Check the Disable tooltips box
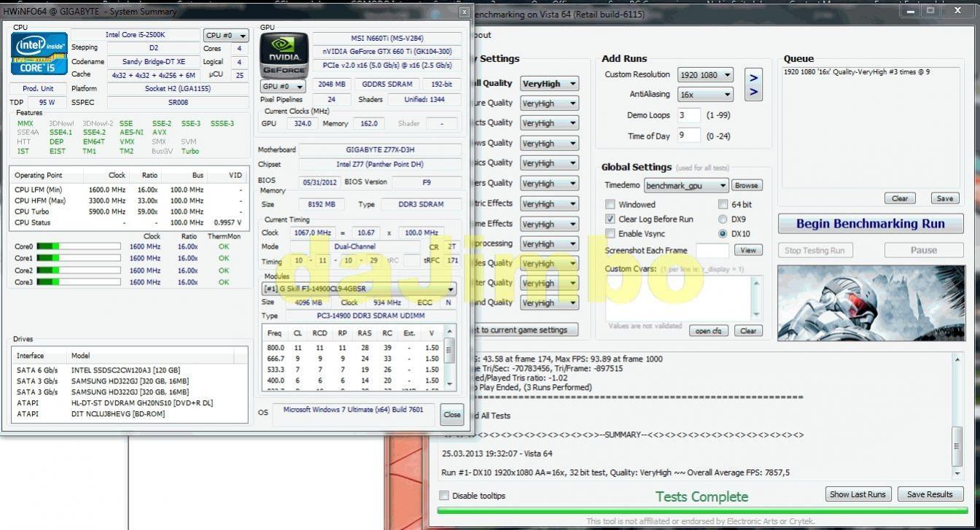 coord(444,496)
